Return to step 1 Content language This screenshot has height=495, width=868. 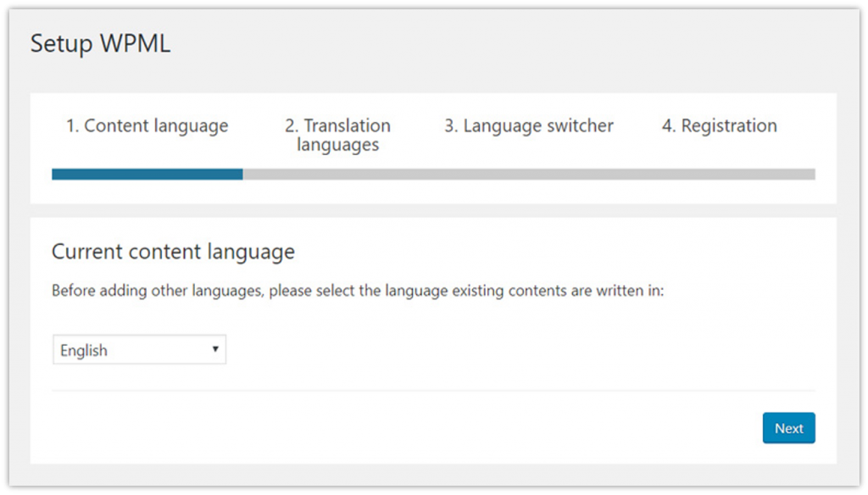coord(146,125)
